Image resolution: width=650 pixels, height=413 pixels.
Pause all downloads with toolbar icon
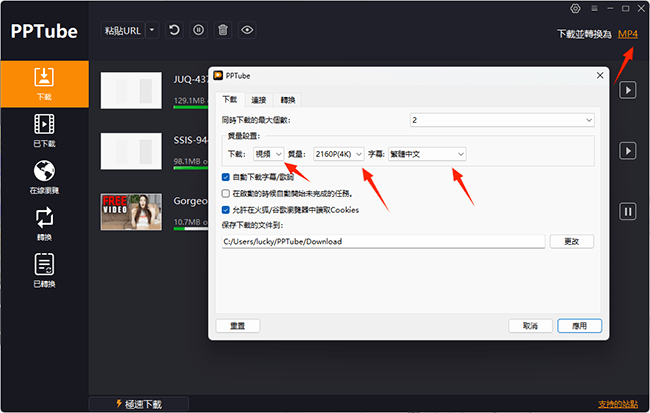click(x=198, y=30)
